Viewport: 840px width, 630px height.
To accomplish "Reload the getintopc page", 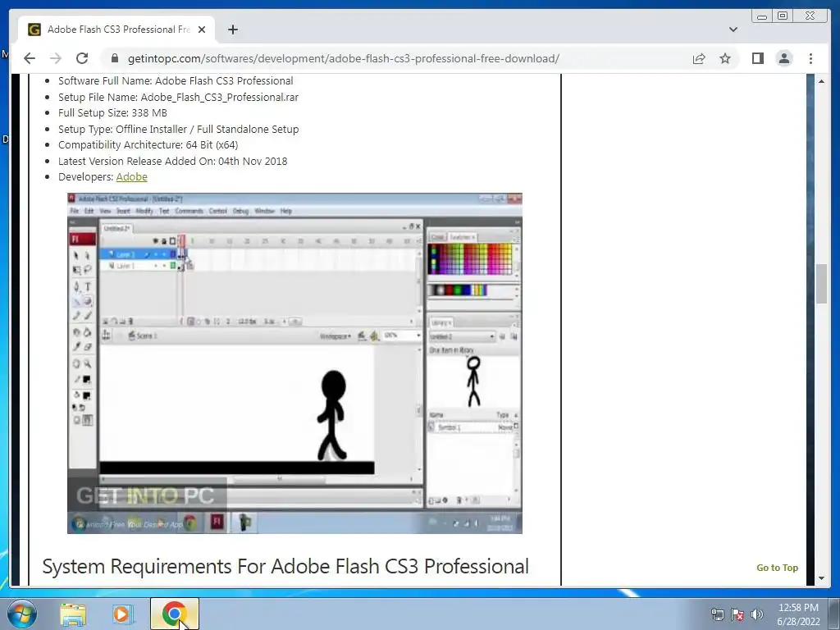I will pos(82,58).
